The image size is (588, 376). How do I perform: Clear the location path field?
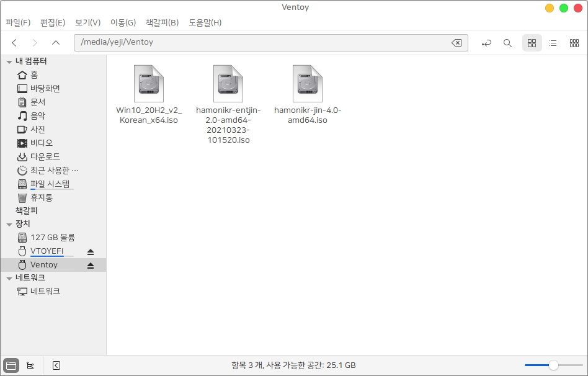456,43
